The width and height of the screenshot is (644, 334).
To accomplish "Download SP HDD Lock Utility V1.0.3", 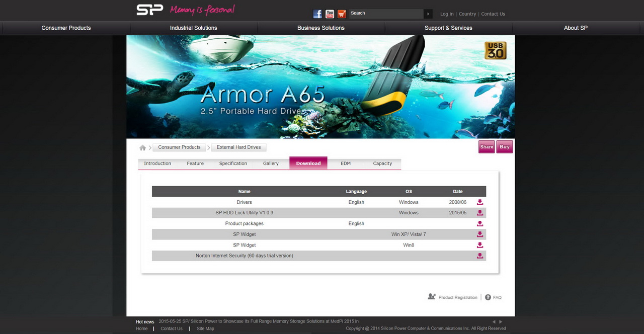I will 480,213.
